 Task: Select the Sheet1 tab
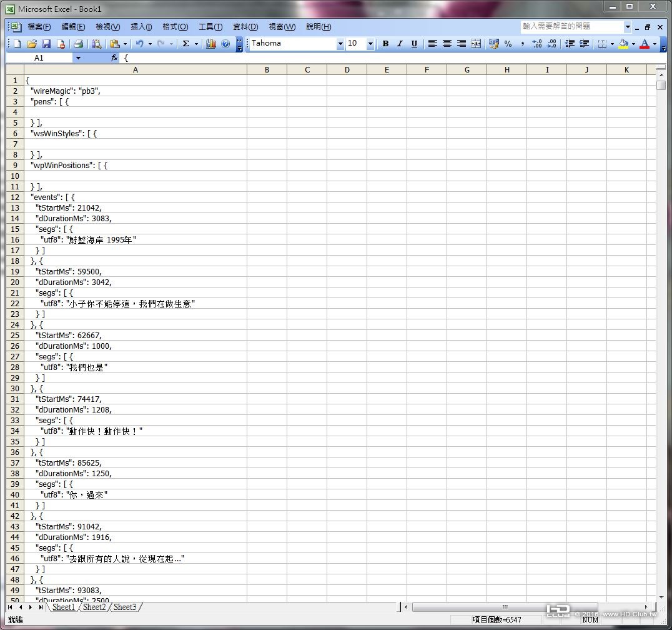(64, 607)
